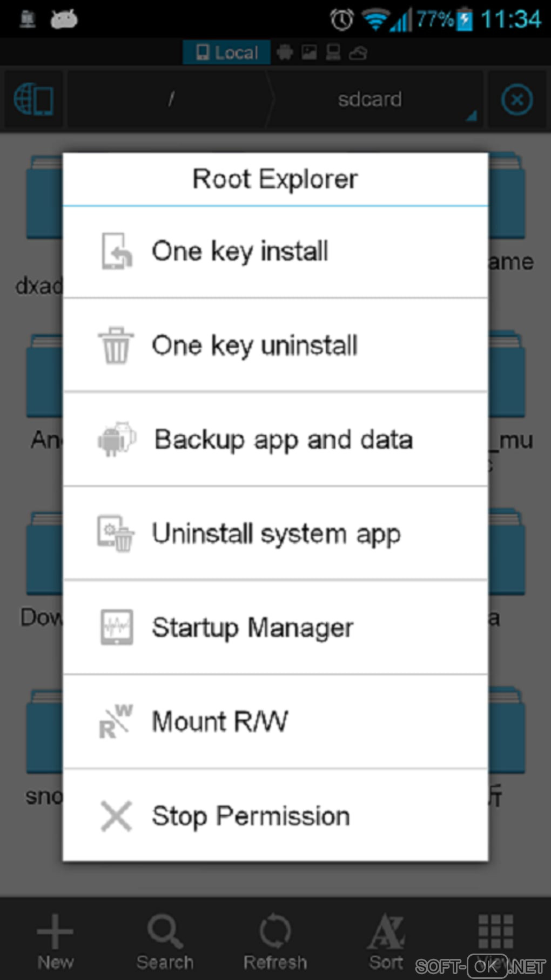Viewport: 551px width, 980px height.
Task: Open the network computer tab icon
Action: tap(333, 52)
